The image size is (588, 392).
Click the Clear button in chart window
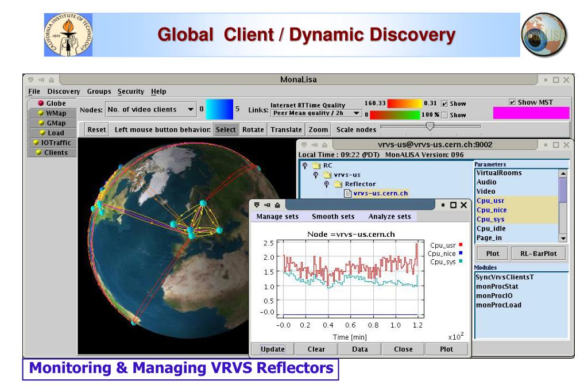pos(316,349)
